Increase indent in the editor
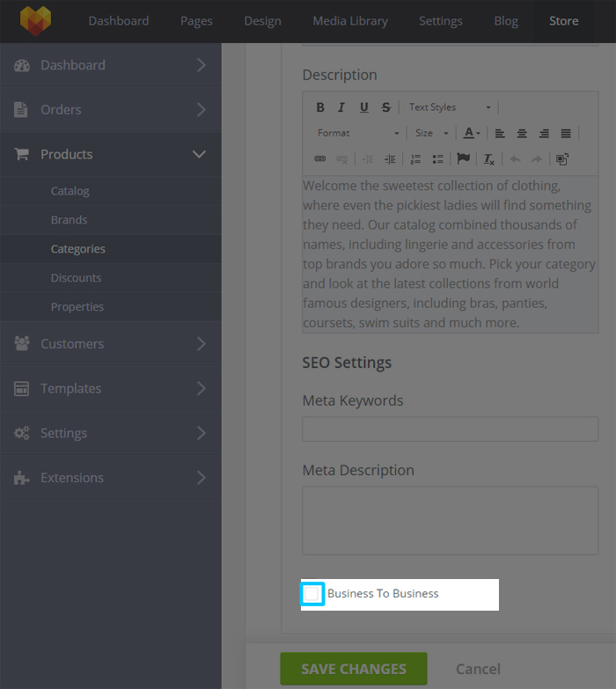The image size is (616, 689). point(390,159)
